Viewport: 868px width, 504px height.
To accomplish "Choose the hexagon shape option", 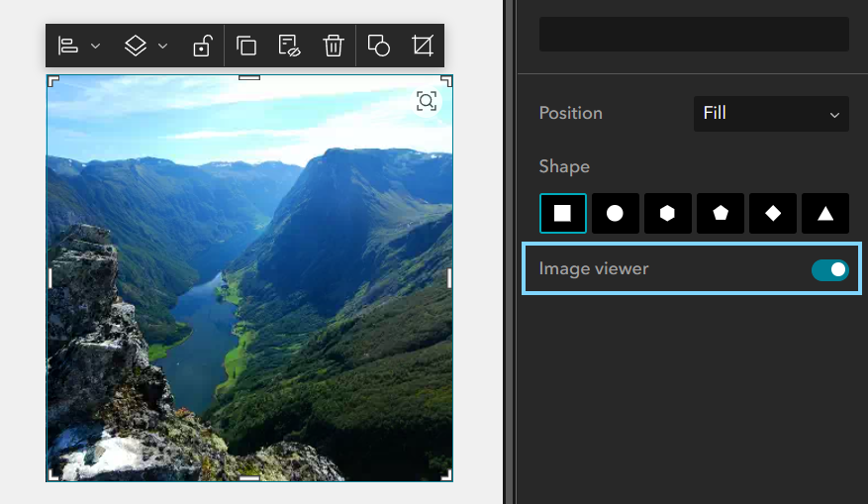I will point(667,213).
